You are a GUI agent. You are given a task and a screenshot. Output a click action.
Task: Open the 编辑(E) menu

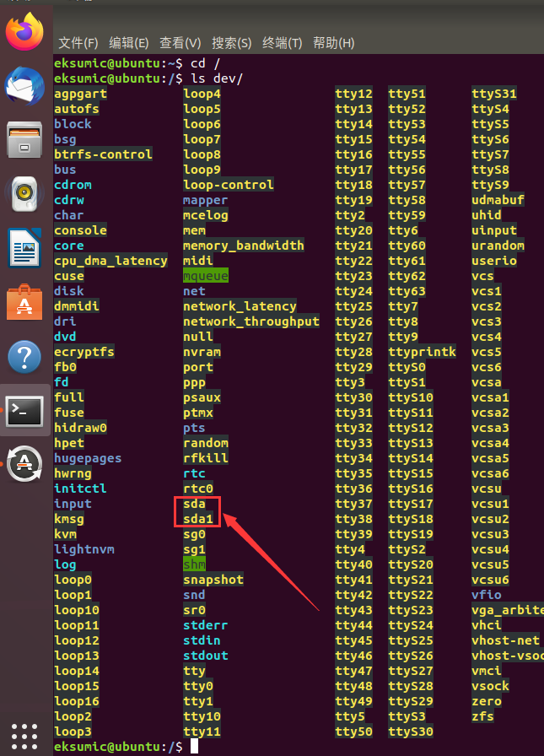129,43
